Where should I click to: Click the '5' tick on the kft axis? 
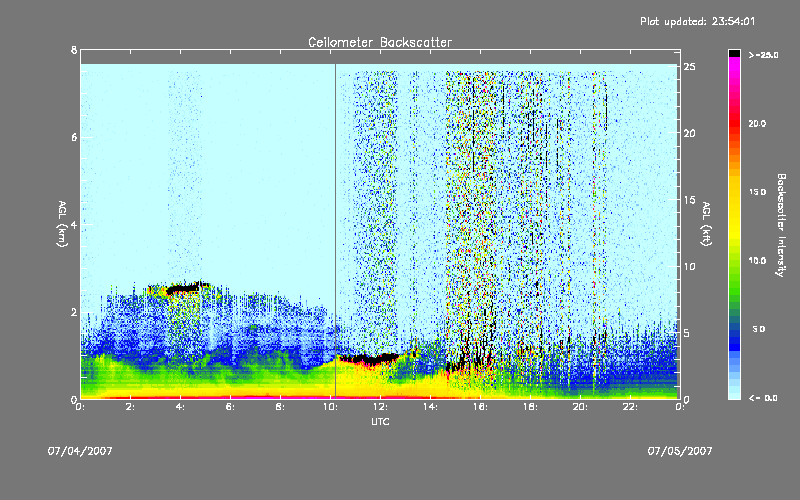(687, 333)
